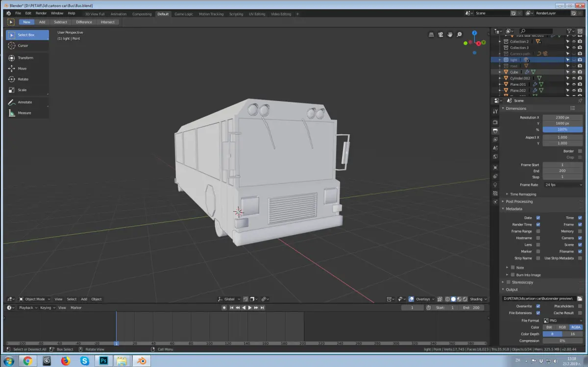Screen dimensions: 588x367
Task: Toggle the Date metadata checkbox
Action: [x=538, y=218]
